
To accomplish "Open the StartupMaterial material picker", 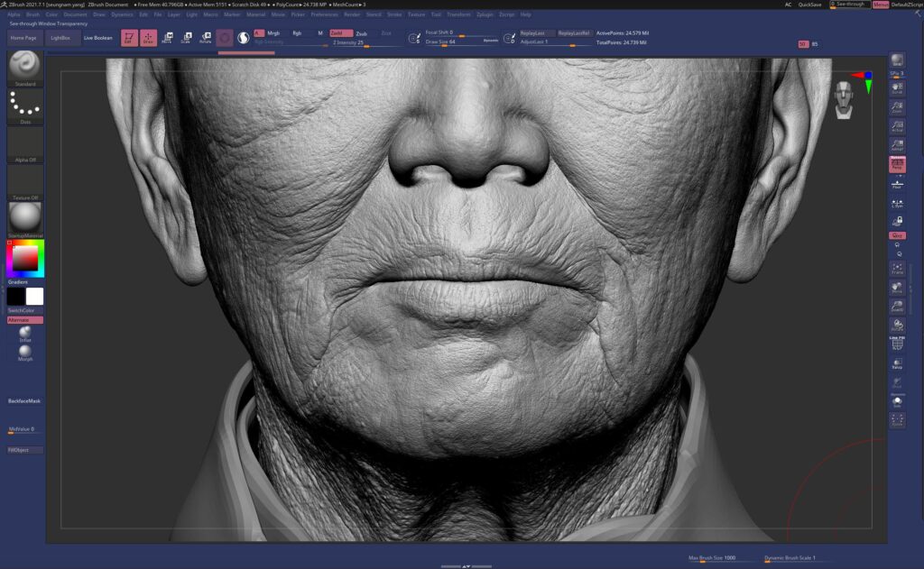I will click(x=25, y=216).
